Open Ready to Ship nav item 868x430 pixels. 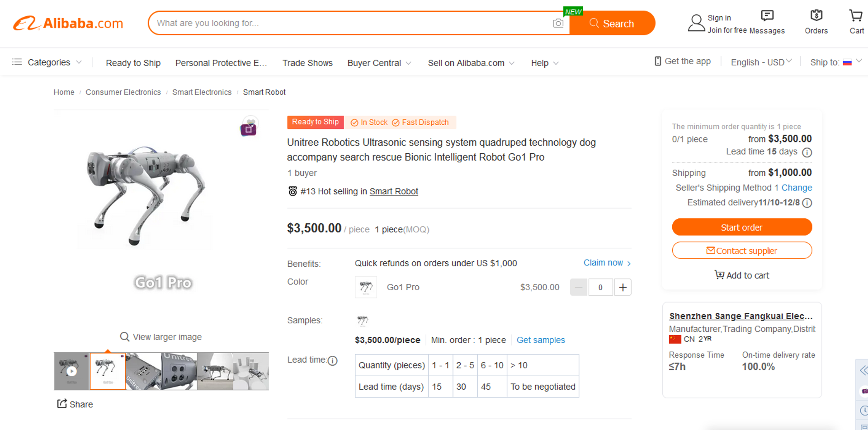(x=133, y=63)
